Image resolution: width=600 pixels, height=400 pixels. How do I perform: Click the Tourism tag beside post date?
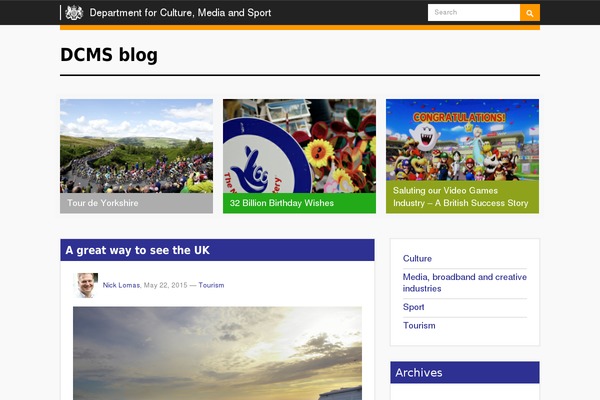[x=211, y=285]
